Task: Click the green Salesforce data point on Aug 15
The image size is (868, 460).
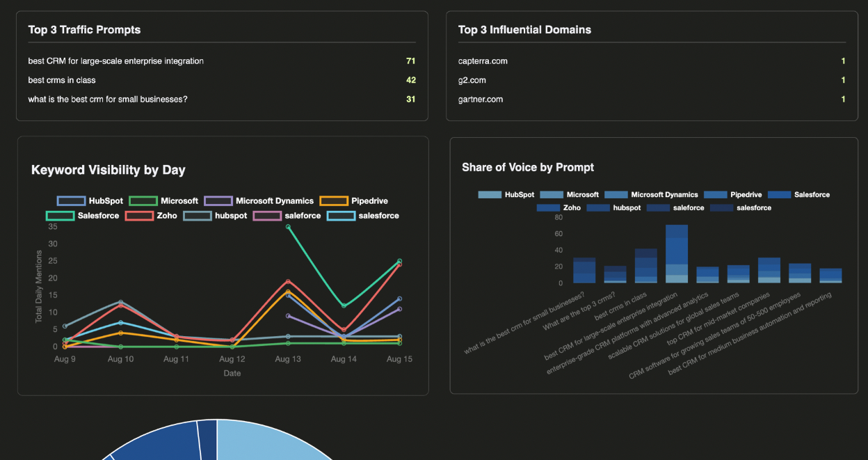Action: [x=399, y=261]
